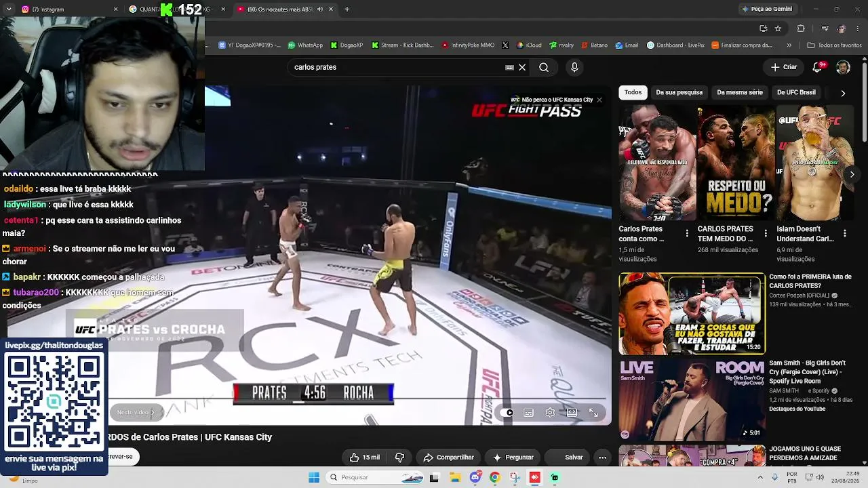The width and height of the screenshot is (868, 488).
Task: Focus the YouTube search field
Action: coord(397,67)
